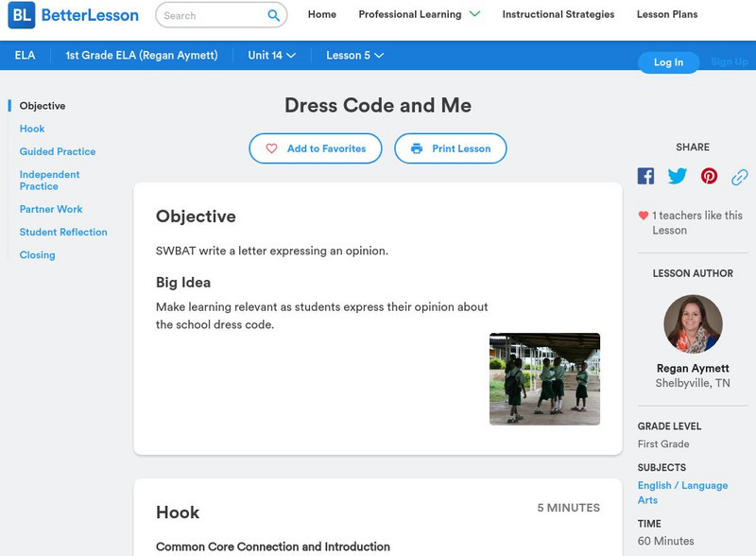This screenshot has height=556, width=756.
Task: Share lesson on Pinterest
Action: pos(709,176)
